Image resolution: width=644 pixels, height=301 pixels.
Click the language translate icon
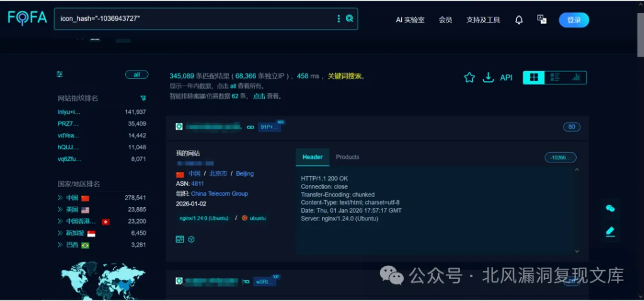[541, 20]
